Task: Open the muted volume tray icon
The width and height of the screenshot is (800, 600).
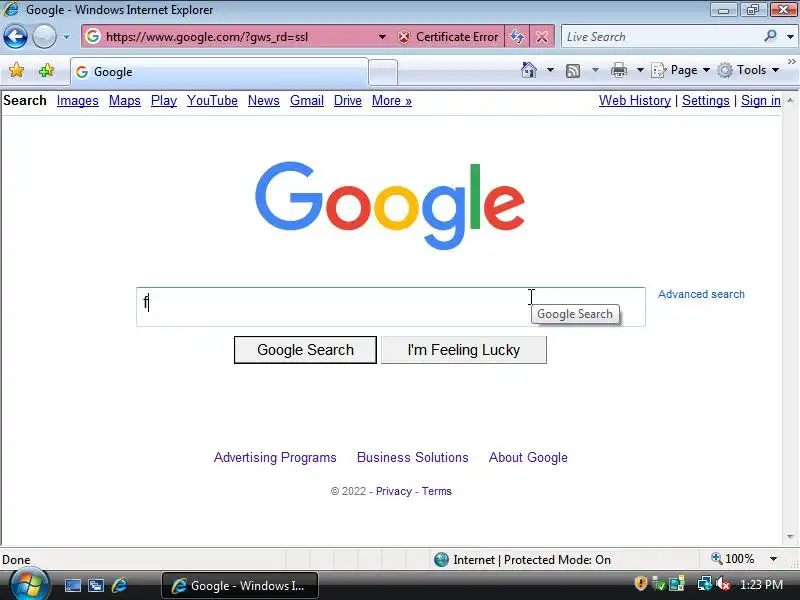Action: tap(723, 584)
